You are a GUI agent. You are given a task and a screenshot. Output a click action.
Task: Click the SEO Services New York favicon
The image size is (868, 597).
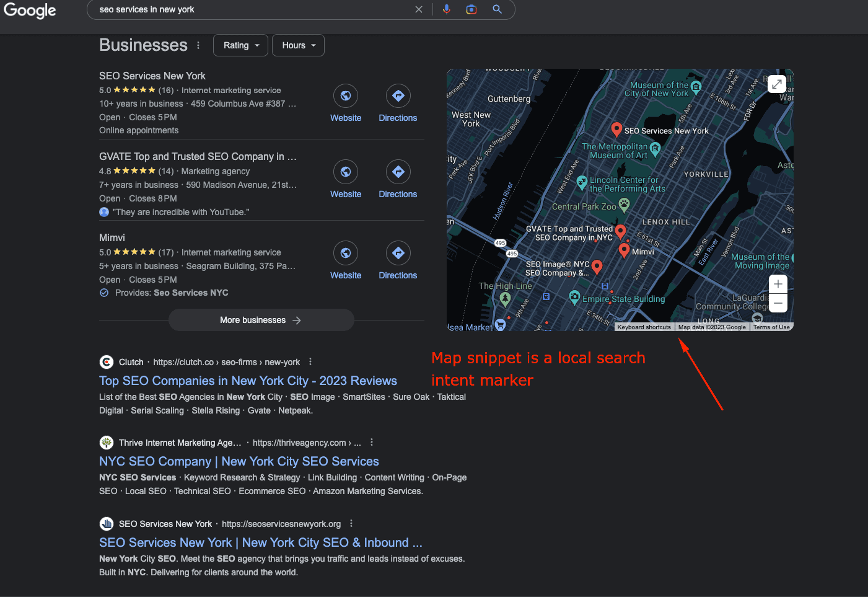pos(107,524)
